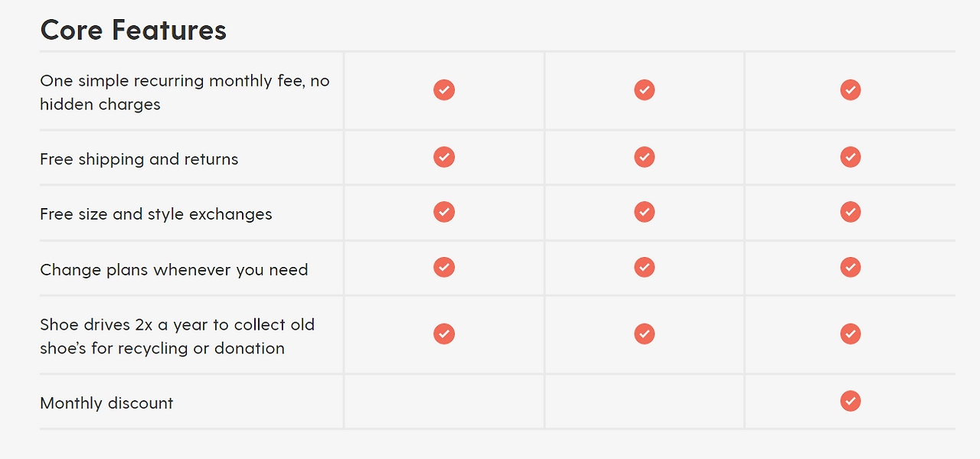Click the Free shipping and returns label
The width and height of the screenshot is (980, 459).
pyautogui.click(x=139, y=159)
